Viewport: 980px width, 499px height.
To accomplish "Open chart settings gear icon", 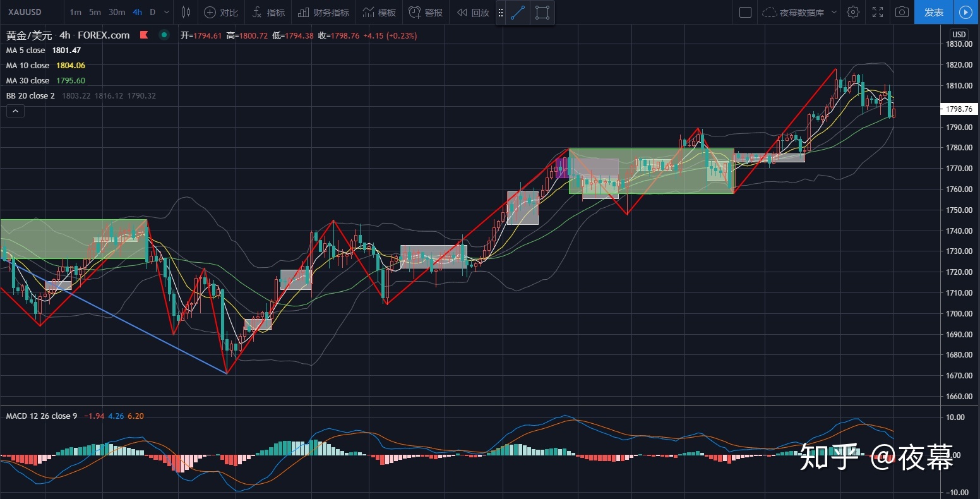I will pos(853,12).
